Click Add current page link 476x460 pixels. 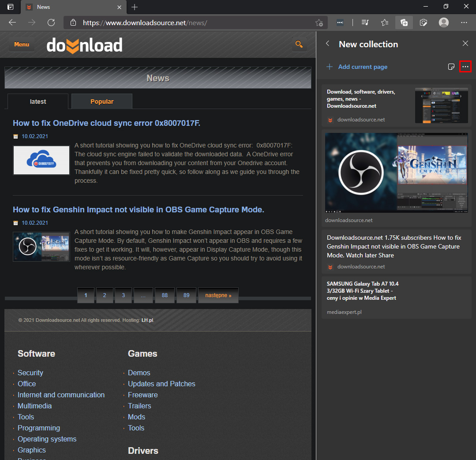[x=363, y=67]
